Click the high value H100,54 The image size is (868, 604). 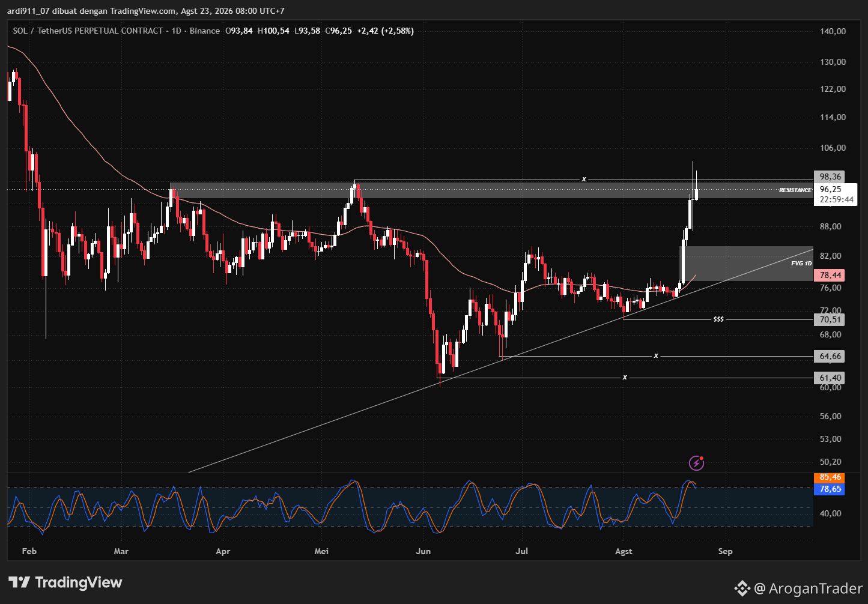click(x=273, y=31)
